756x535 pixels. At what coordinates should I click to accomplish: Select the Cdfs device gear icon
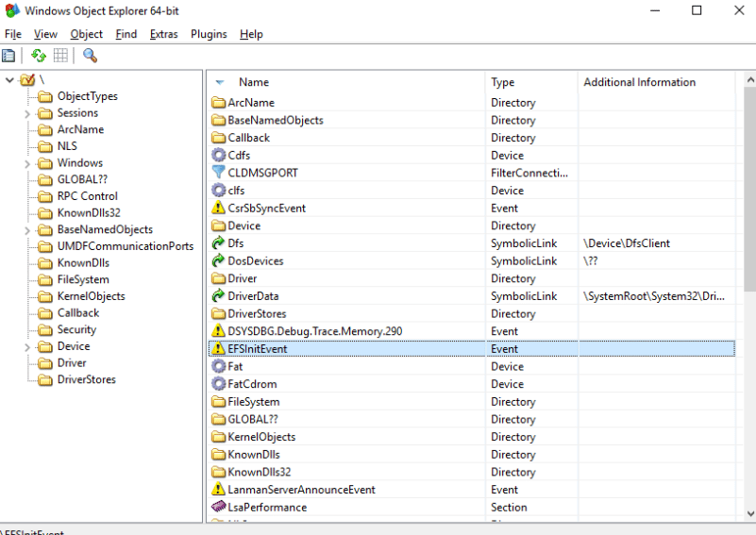(218, 156)
